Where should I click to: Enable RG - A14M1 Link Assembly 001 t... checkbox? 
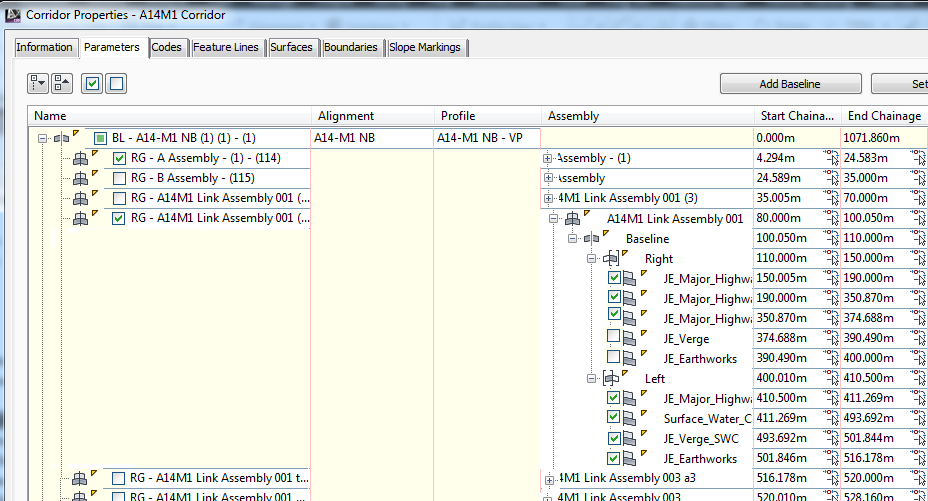(x=118, y=478)
